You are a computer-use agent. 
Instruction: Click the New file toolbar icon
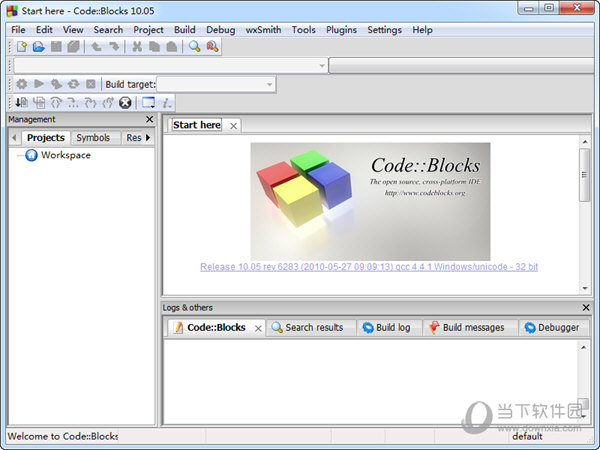point(22,47)
